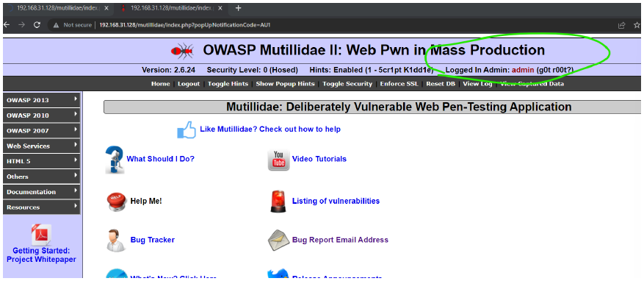Image resolution: width=644 pixels, height=281 pixels.
Task: Click Reset DB in top menu
Action: coord(441,84)
